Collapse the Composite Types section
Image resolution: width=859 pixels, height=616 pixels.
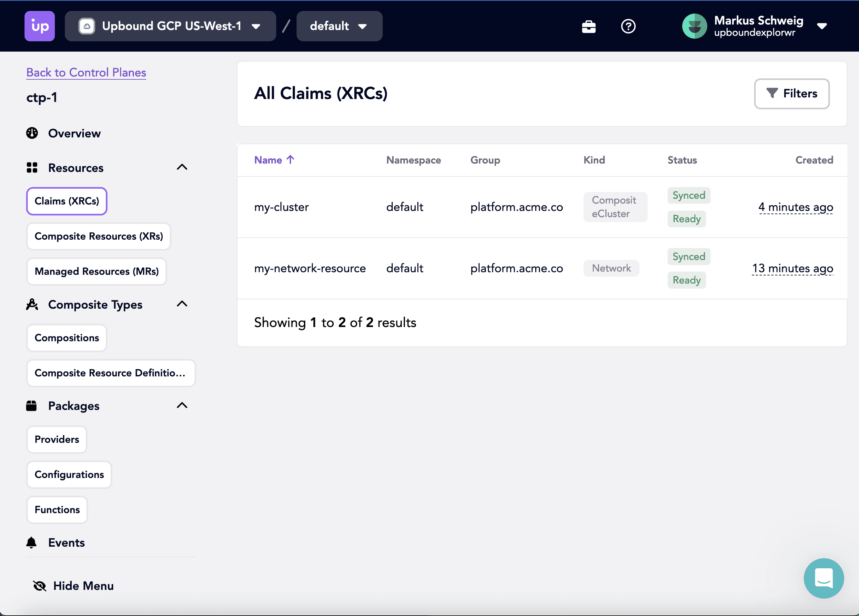coord(182,304)
